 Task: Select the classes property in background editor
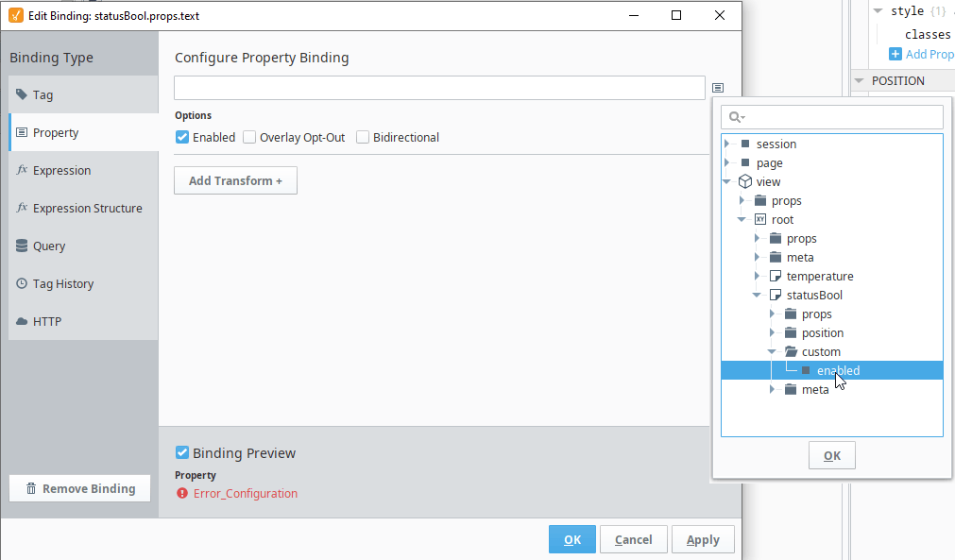point(928,34)
